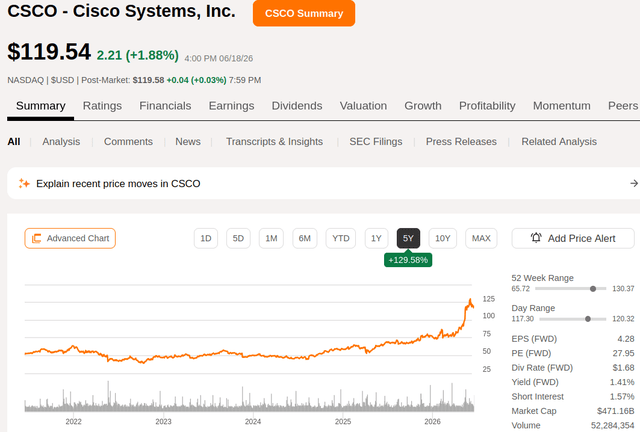Click the EPS (FWD) label
Image resolution: width=640 pixels, height=432 pixels.
(x=534, y=339)
